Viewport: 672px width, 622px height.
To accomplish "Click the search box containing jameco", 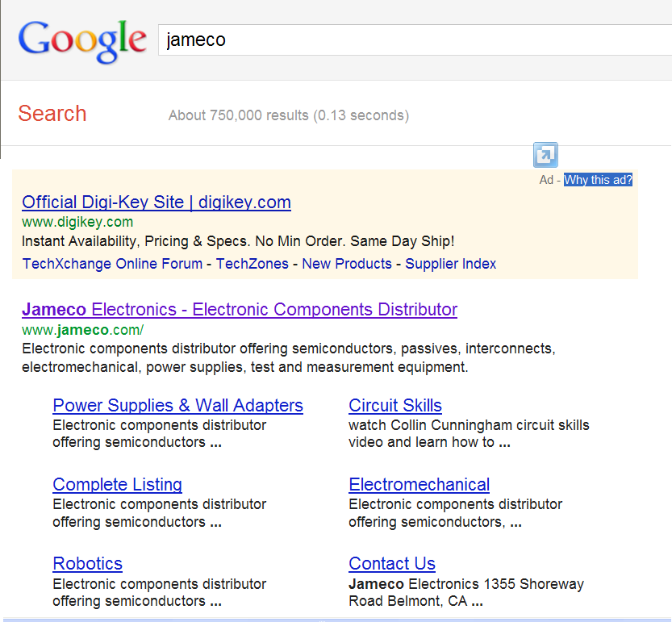I will pos(415,40).
